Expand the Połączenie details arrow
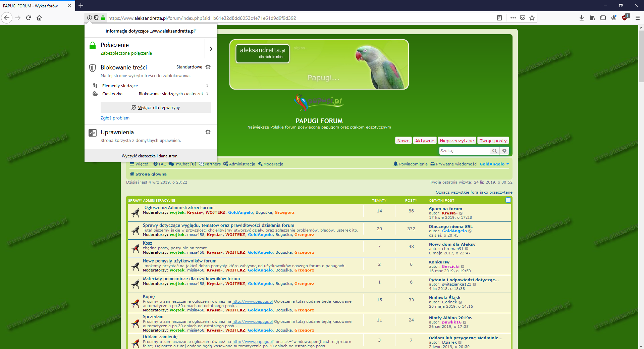The width and height of the screenshot is (644, 349). (x=211, y=49)
